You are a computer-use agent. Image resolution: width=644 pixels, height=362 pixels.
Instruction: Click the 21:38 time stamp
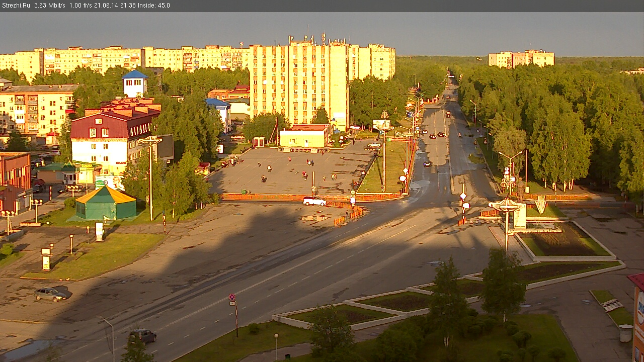[x=127, y=6]
